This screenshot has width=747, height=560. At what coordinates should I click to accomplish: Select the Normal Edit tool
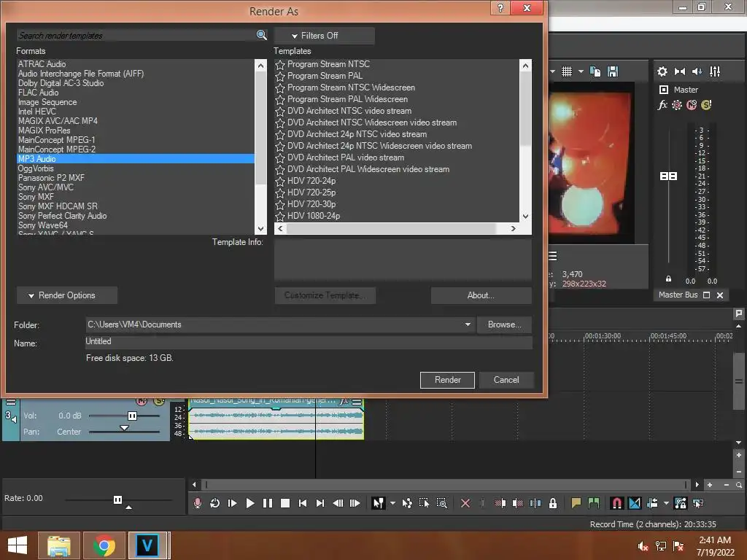click(379, 503)
